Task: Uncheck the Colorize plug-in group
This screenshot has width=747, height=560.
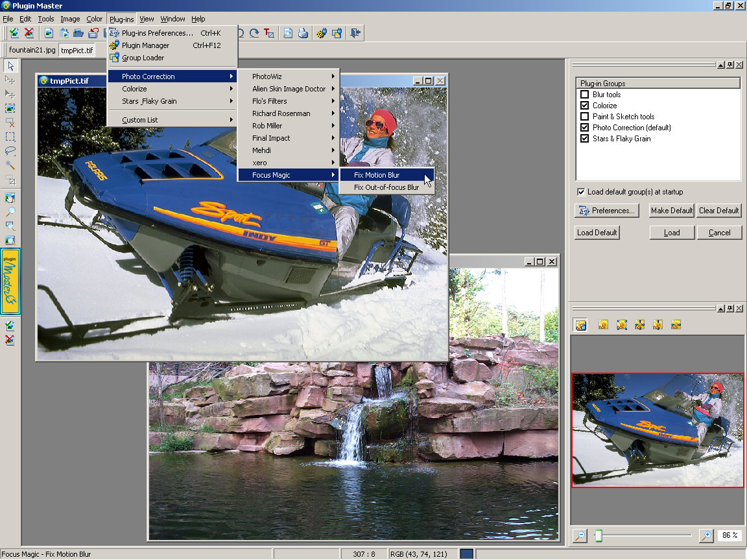Action: (584, 105)
